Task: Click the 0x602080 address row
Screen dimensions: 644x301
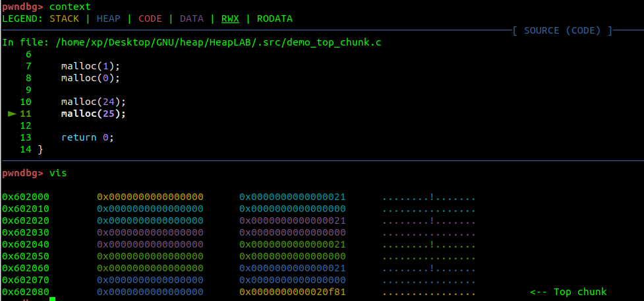Action: 26,292
